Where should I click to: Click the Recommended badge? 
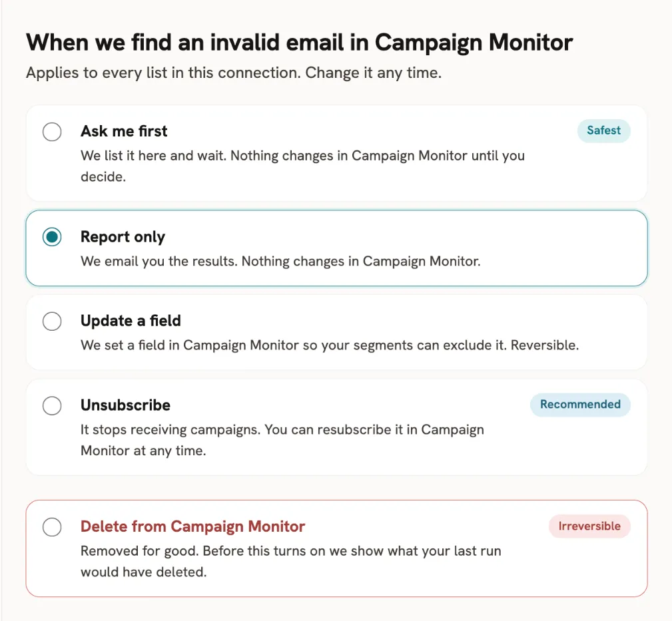(x=580, y=405)
